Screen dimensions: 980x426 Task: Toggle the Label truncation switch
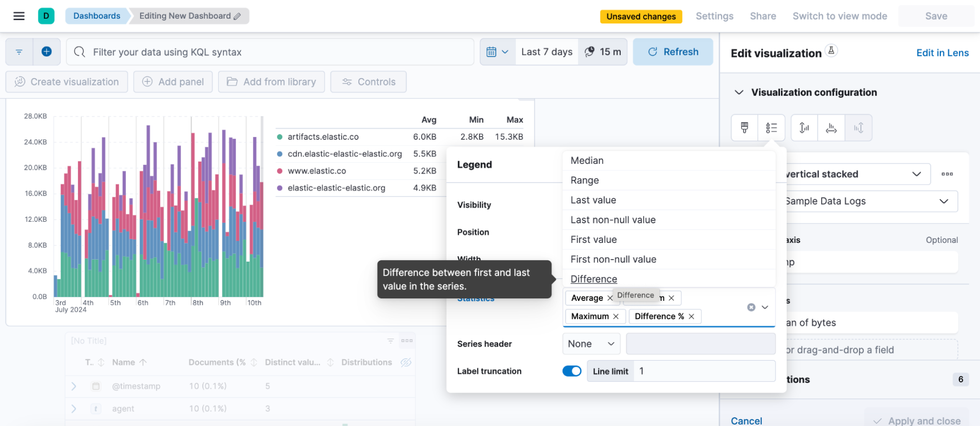click(572, 371)
